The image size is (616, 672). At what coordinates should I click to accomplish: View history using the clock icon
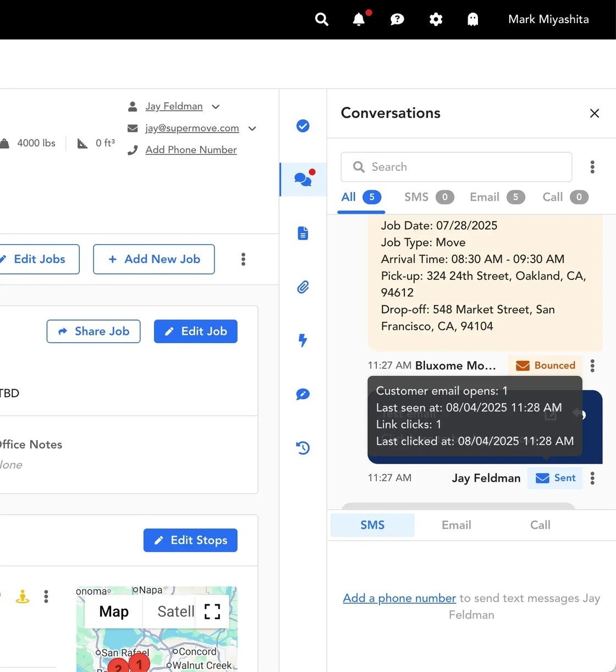tap(302, 448)
